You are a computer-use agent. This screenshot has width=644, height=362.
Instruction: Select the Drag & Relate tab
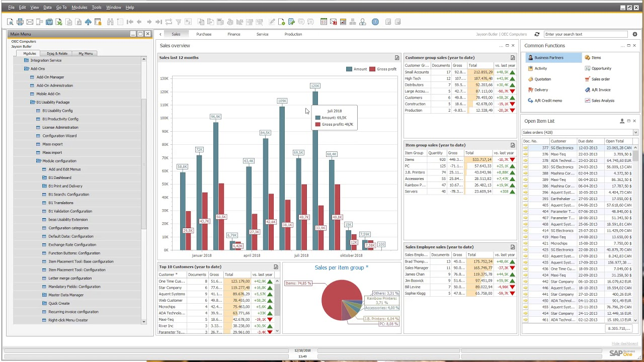[x=57, y=53]
